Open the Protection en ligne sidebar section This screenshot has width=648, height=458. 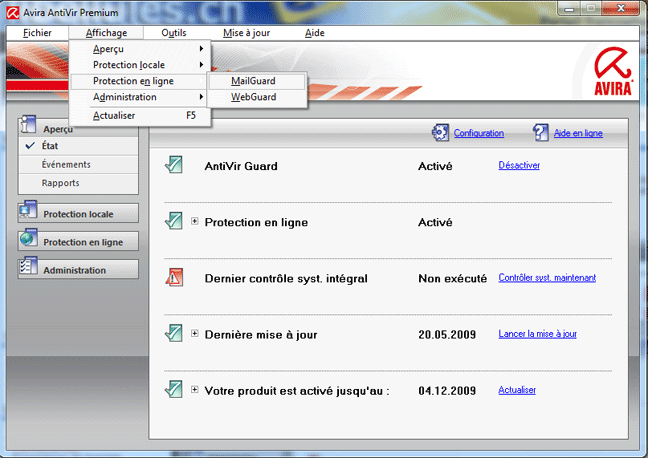pyautogui.click(x=78, y=241)
